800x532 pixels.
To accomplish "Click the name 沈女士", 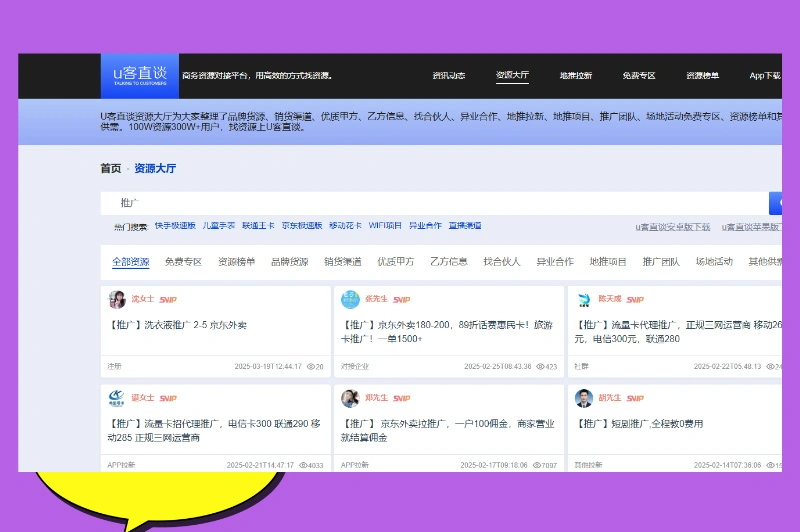I will coord(143,299).
